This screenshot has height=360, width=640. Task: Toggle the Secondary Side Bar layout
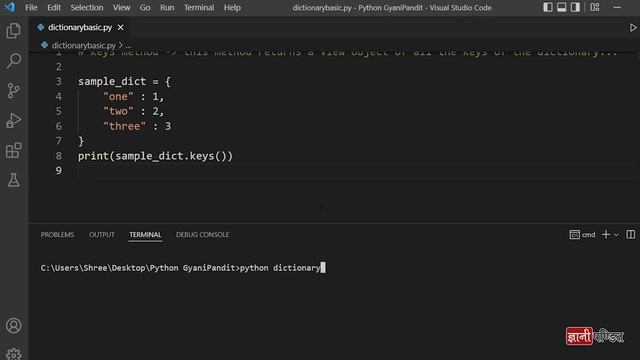tap(575, 7)
